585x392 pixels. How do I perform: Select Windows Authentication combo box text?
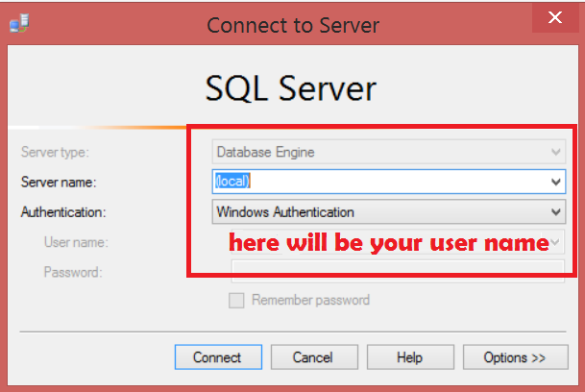(285, 212)
